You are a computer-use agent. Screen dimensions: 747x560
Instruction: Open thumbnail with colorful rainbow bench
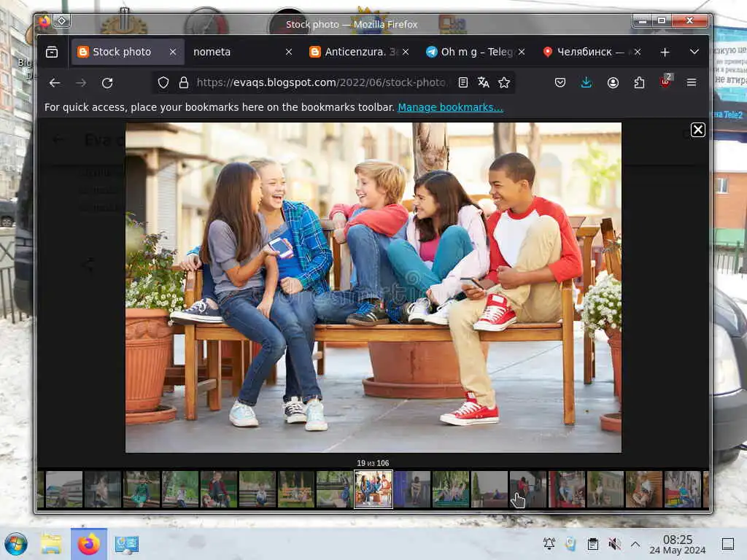click(x=682, y=489)
